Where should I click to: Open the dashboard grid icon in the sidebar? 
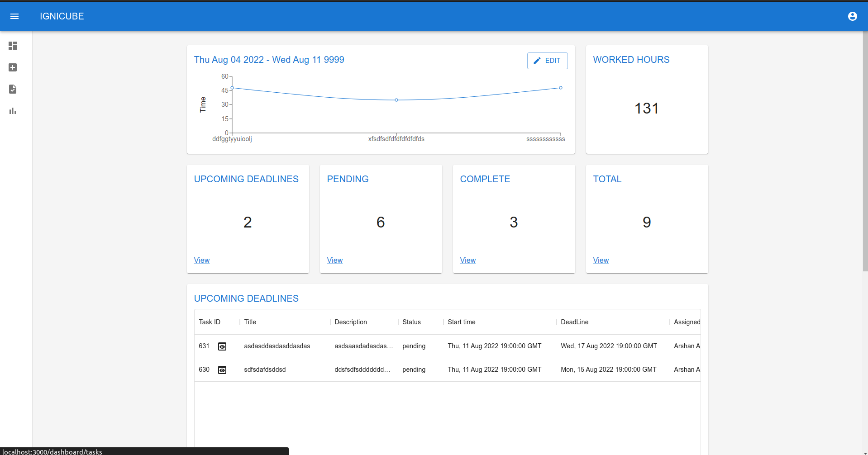click(x=13, y=46)
